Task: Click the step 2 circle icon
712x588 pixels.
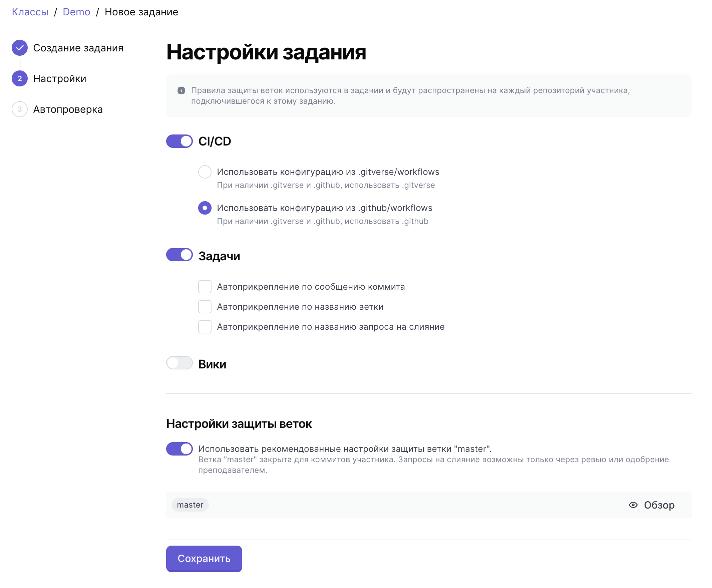Action: (x=20, y=78)
